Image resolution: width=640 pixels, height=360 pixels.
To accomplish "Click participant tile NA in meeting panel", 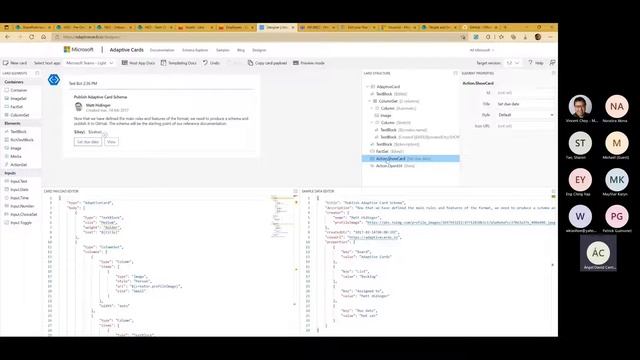I will pyautogui.click(x=617, y=107).
